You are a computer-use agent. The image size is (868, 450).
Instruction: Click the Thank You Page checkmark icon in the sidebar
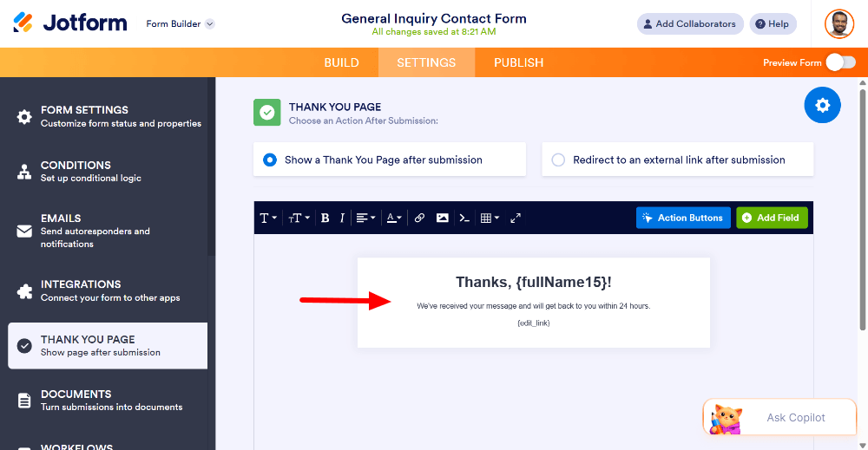pyautogui.click(x=24, y=345)
